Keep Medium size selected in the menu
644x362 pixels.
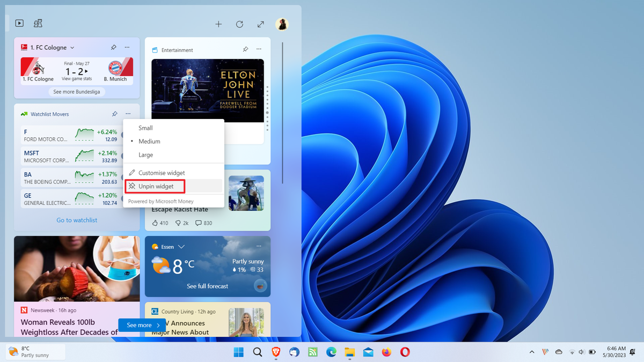point(149,141)
